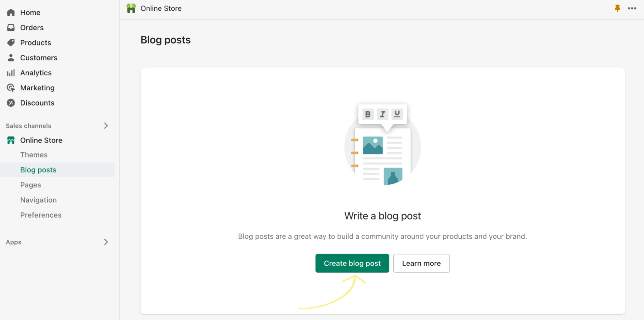Click Create blog post

(352, 263)
